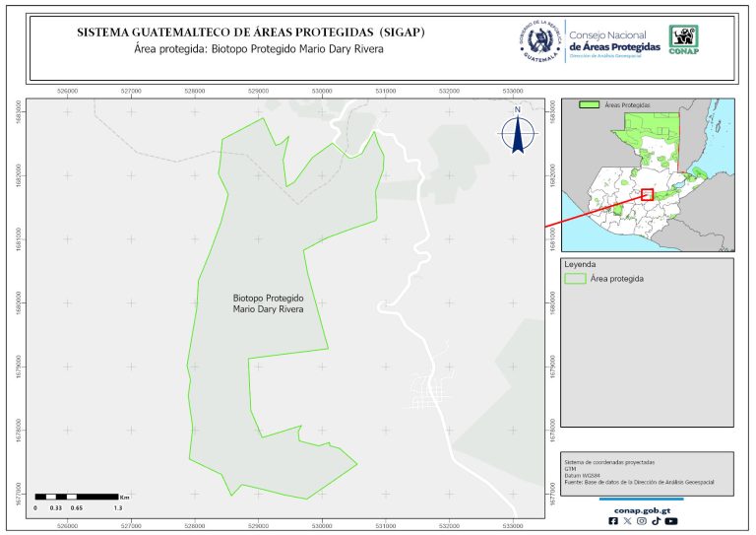Click the Gobierno de Guatemala seal
Image resolution: width=756 pixels, height=535 pixels.
539,40
